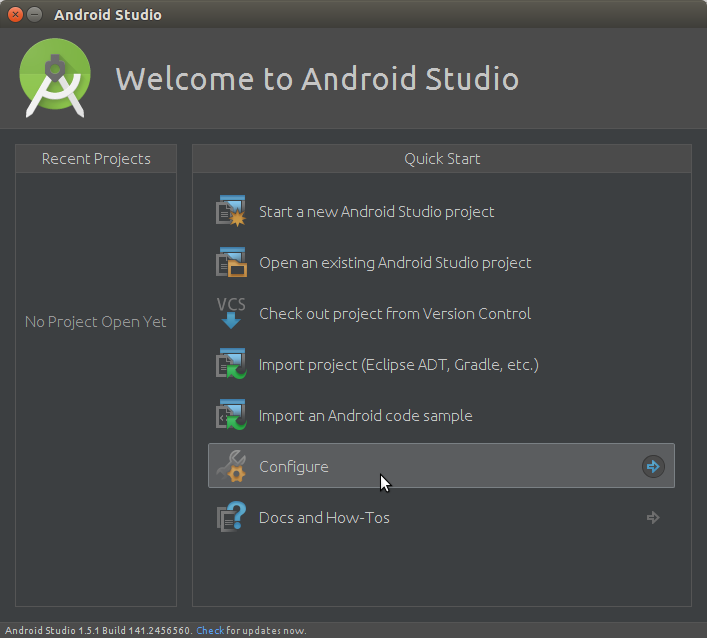Select Start a new Android Studio project
Screen dimensions: 707x638
point(376,211)
